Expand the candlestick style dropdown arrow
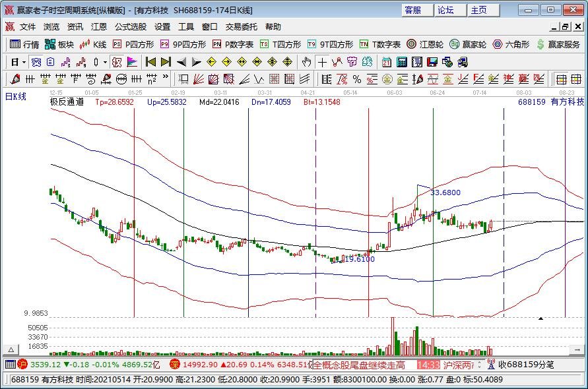 [106, 62]
